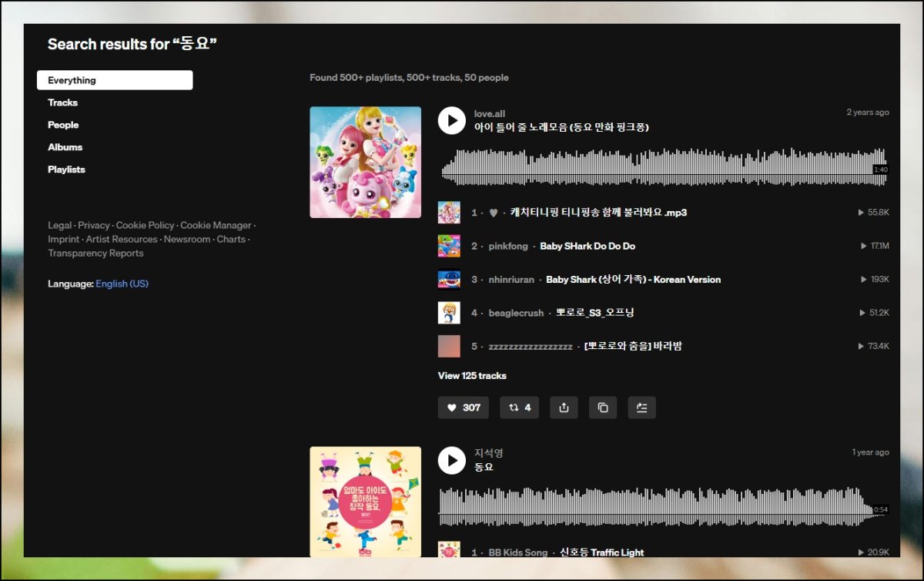Viewport: 924px width, 581px height.
Task: Open the 지석영 playlist cover art
Action: tap(366, 502)
